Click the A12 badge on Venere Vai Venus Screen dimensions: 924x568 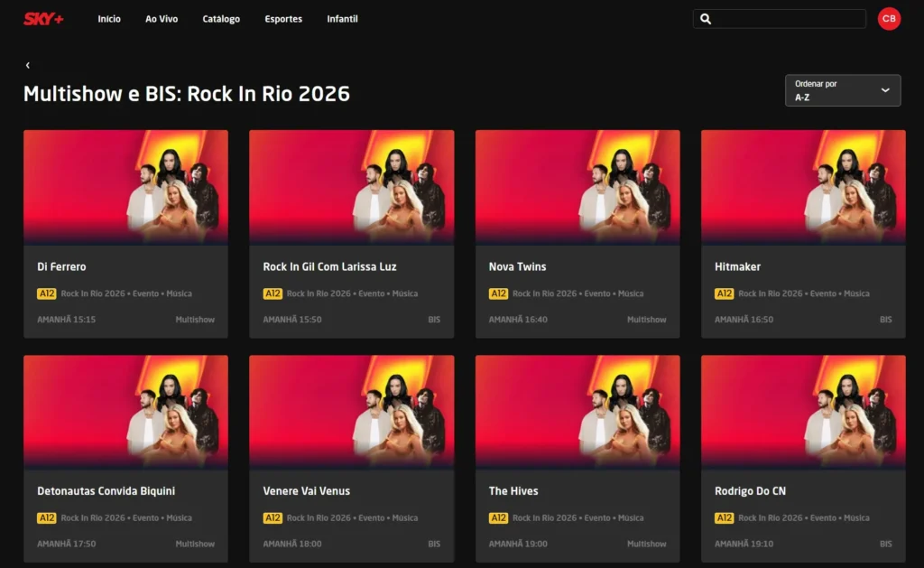[x=273, y=517]
